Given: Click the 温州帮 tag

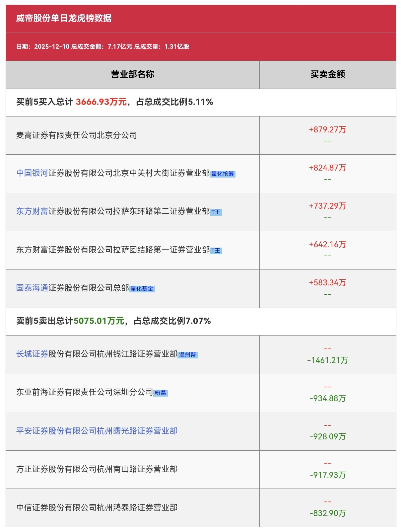Looking at the screenshot, I should click(x=188, y=355).
